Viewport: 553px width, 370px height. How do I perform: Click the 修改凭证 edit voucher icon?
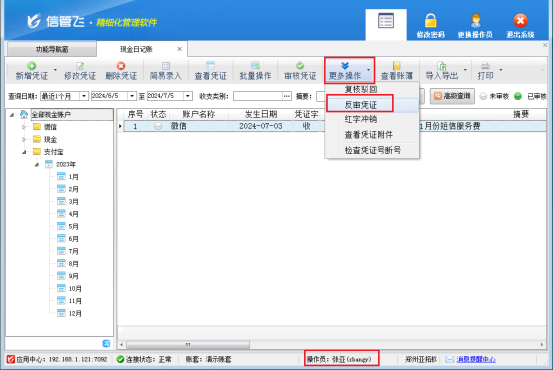click(80, 66)
